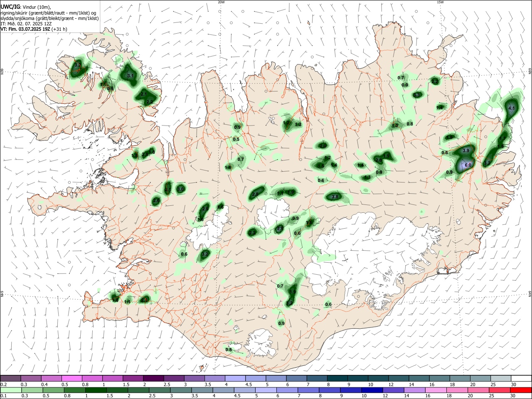Click the '0.4' label in the upper legend

44,384
